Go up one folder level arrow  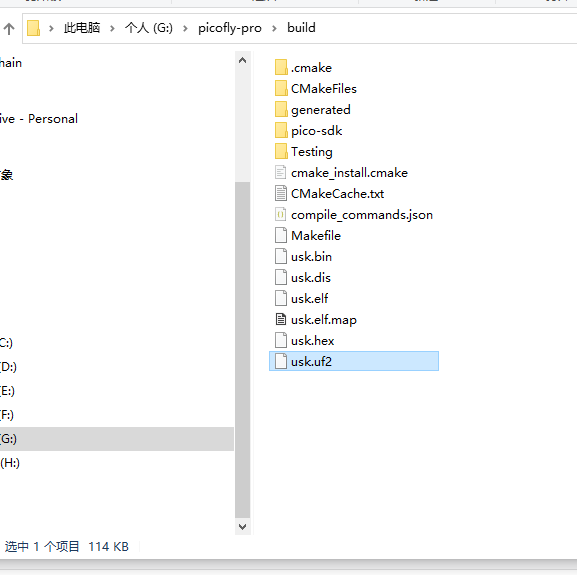(x=9, y=28)
